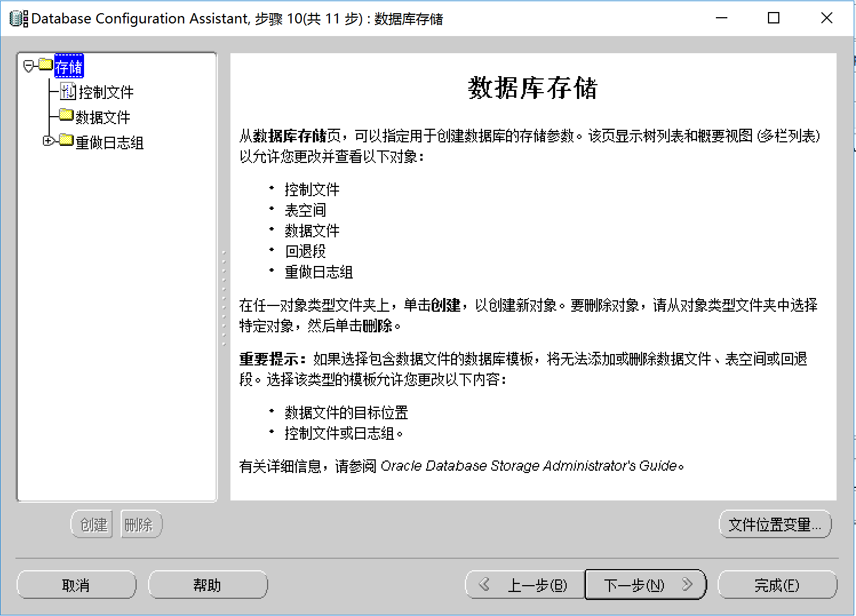Open help with the 帮助 button
Screen dimensions: 856x616
(x=208, y=585)
